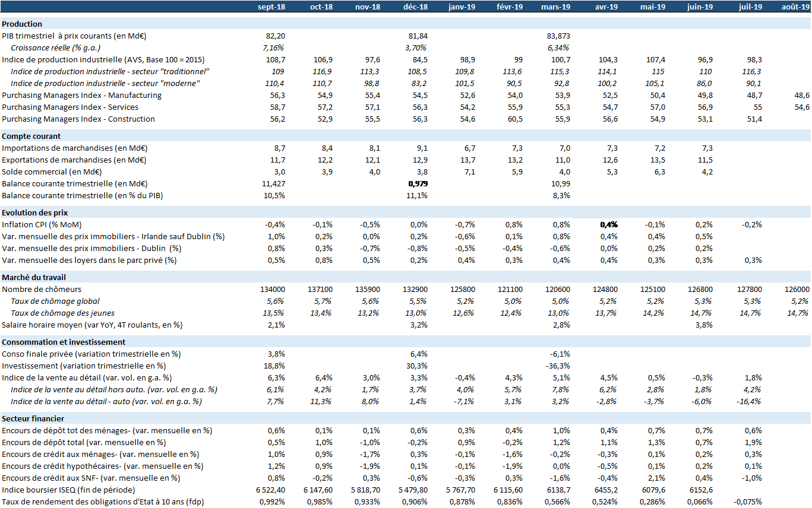Screen dimensions: 812x508
Task: Click Construction PMI value 60,5
Action: [x=515, y=119]
